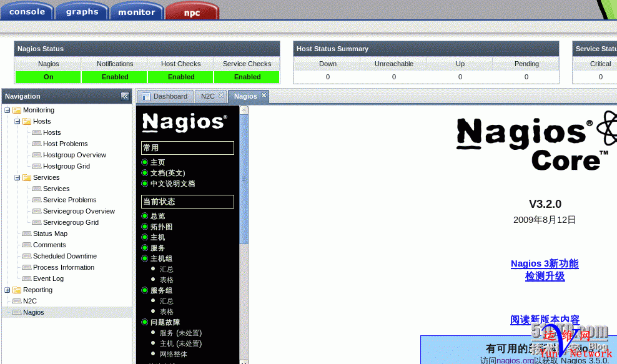Open 服务 under 当前状态
The image size is (617, 364).
click(x=158, y=248)
